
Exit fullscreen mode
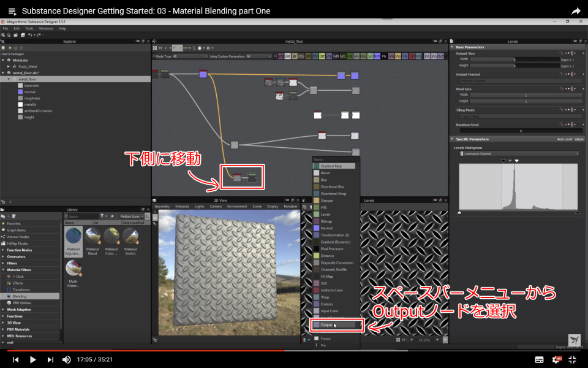[x=572, y=360]
